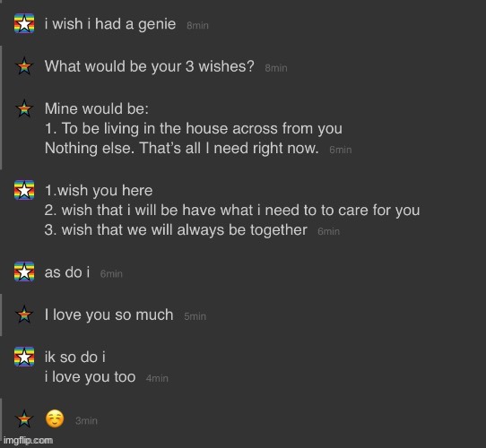Click the star icon next to 'Mine would be:'
The width and height of the screenshot is (486, 448).
click(x=24, y=108)
